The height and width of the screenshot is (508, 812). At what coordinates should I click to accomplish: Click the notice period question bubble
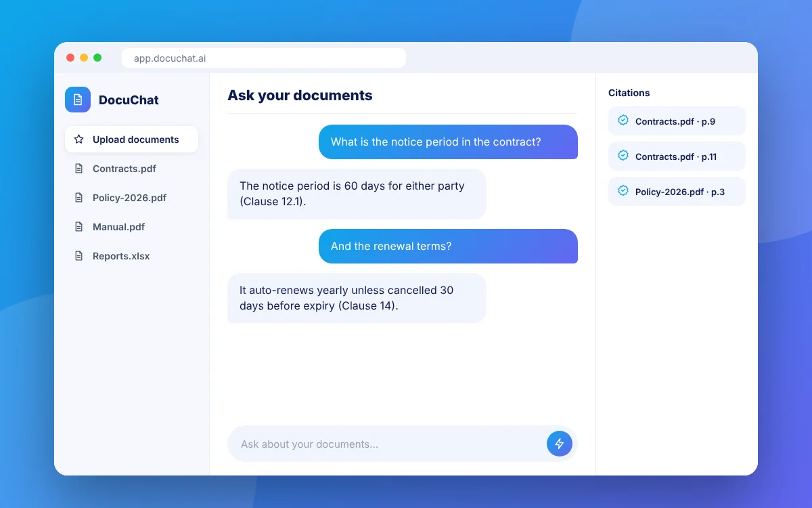click(448, 142)
